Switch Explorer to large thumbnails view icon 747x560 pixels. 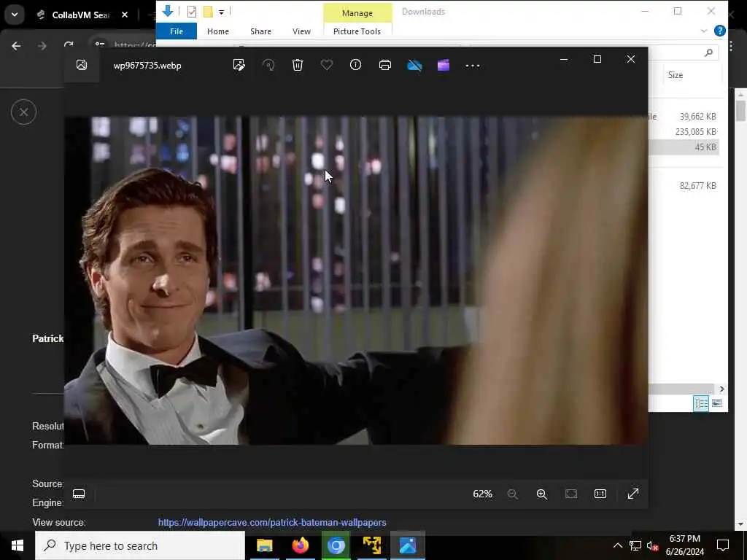pyautogui.click(x=717, y=403)
